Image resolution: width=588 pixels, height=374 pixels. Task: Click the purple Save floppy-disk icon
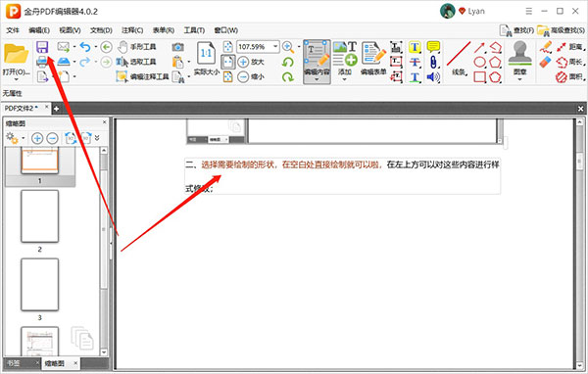click(42, 47)
